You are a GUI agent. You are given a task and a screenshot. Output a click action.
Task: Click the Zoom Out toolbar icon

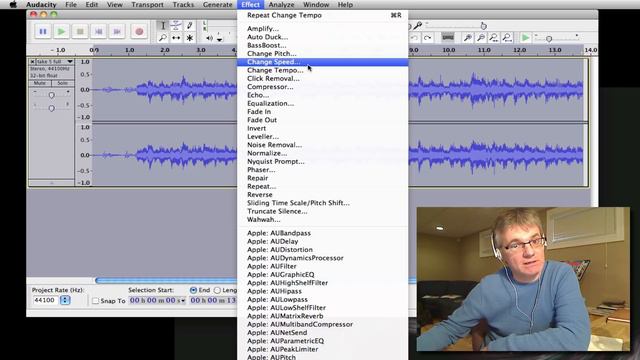481,38
